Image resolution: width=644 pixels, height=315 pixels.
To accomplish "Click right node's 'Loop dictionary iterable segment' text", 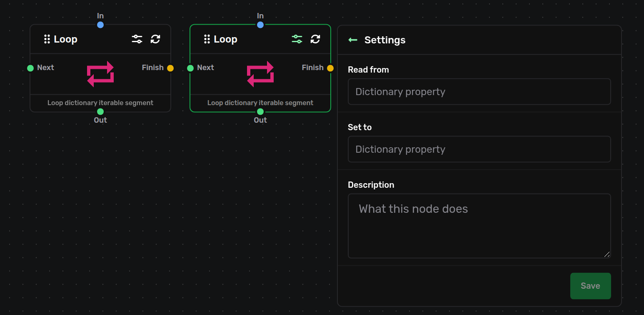I will pyautogui.click(x=260, y=103).
